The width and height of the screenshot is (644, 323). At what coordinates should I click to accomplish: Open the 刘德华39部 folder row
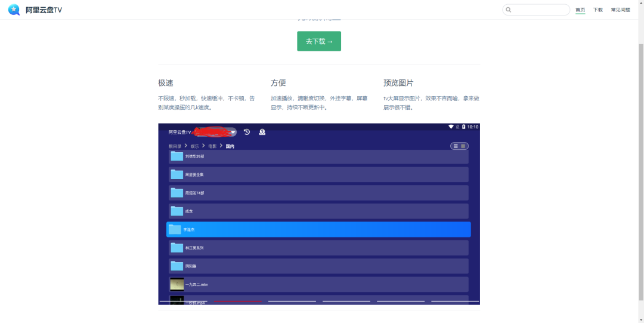tap(318, 156)
